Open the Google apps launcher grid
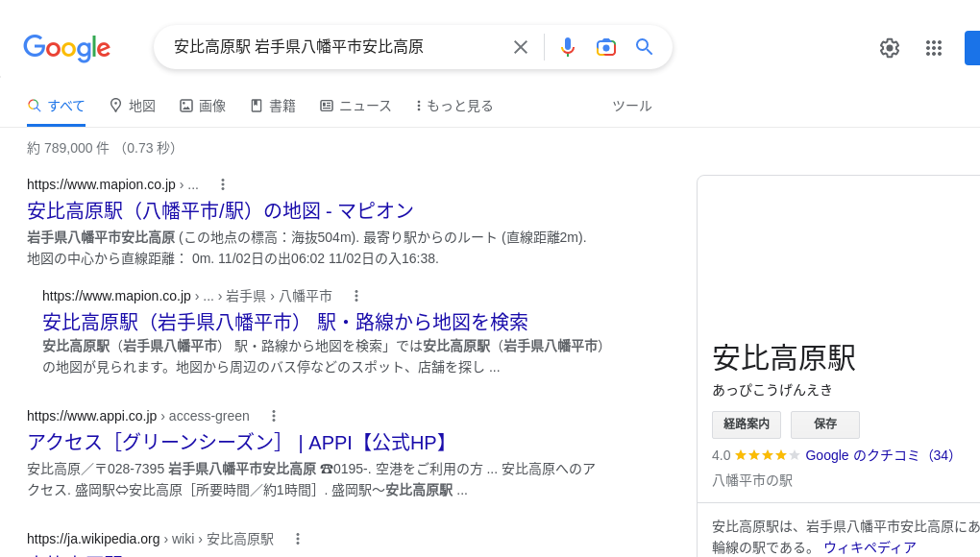 934,47
